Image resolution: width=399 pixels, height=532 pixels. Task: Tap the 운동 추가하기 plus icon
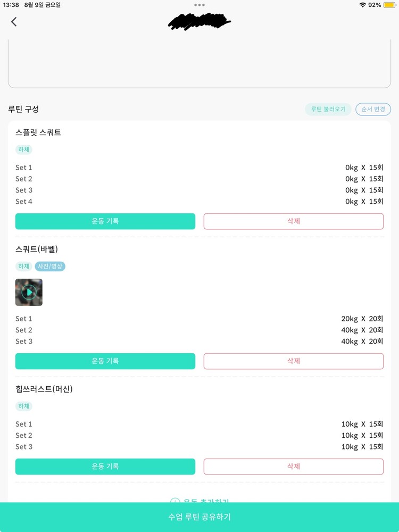click(x=175, y=501)
